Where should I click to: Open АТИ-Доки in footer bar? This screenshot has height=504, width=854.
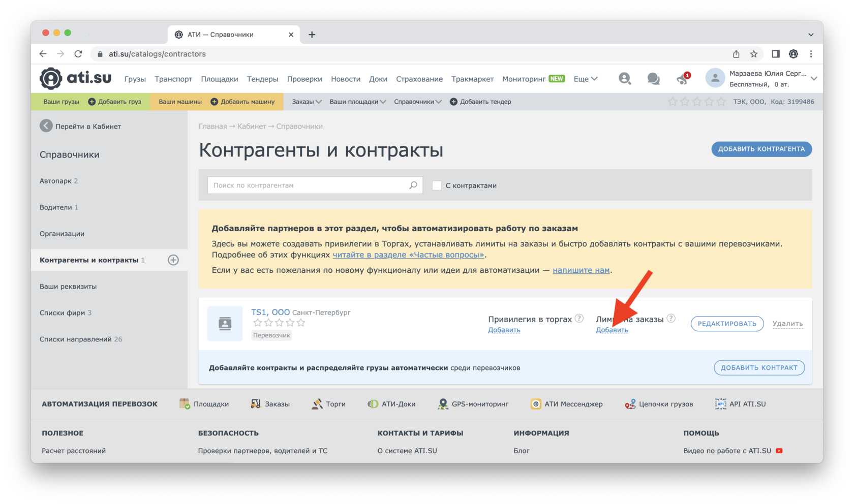click(x=391, y=404)
